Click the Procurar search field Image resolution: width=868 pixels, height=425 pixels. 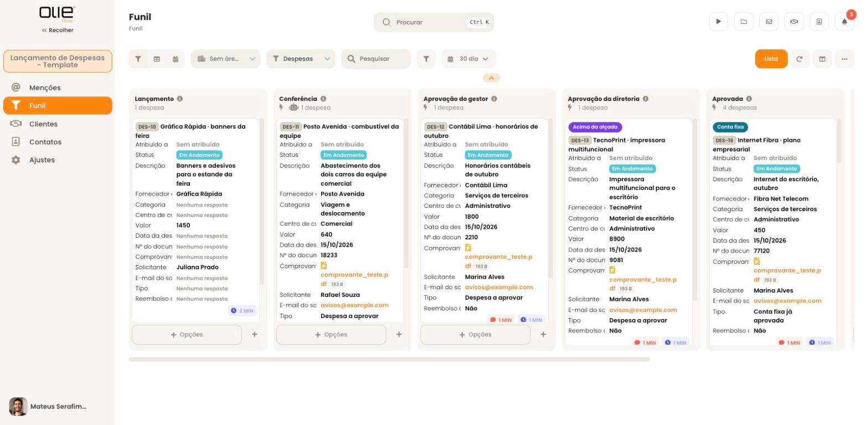point(433,22)
